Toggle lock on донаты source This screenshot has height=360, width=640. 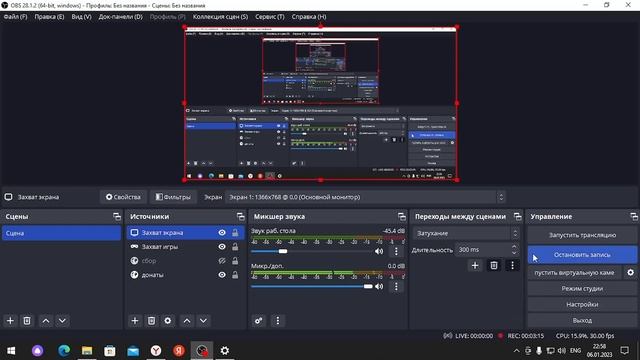point(235,275)
